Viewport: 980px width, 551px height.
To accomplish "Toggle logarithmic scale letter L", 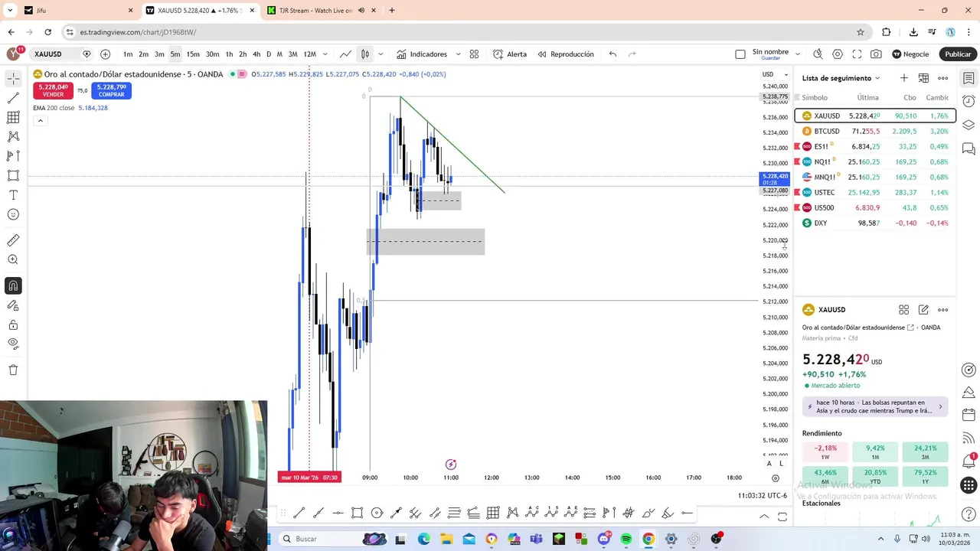I will [x=782, y=464].
